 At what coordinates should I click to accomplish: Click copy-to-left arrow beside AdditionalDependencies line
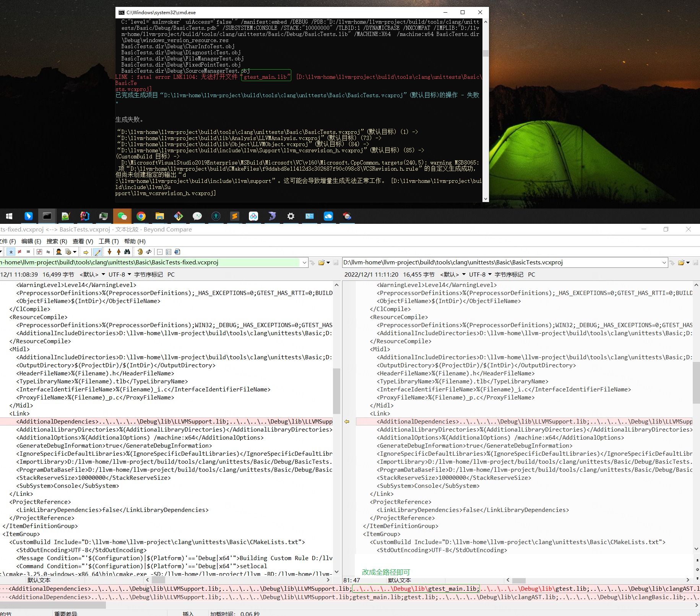347,422
